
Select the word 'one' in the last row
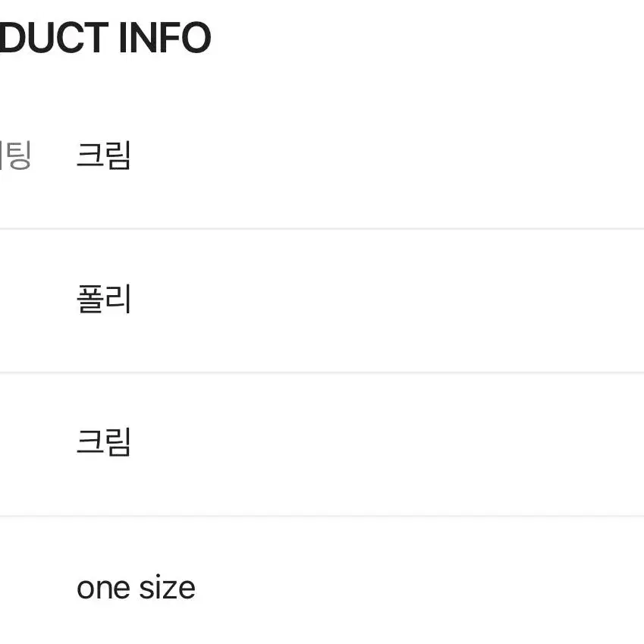[x=104, y=590]
